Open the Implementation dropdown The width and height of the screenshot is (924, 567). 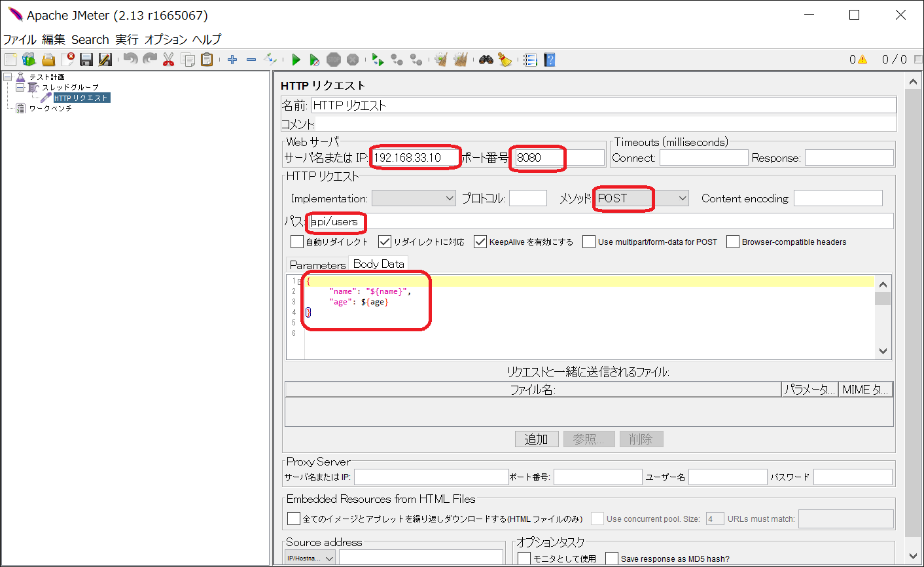click(414, 198)
